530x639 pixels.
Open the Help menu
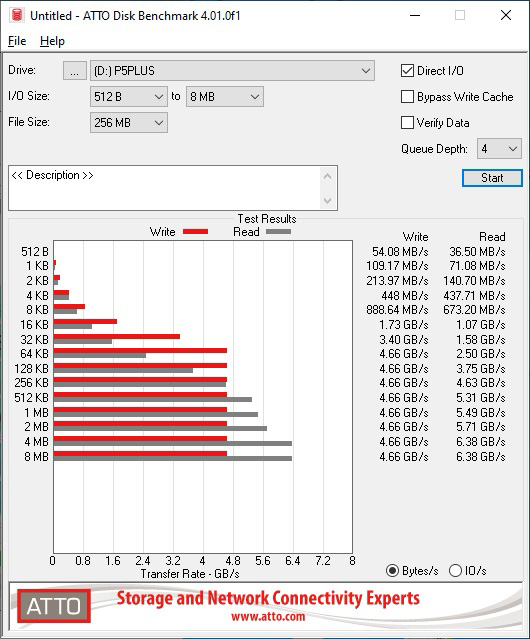coord(52,41)
